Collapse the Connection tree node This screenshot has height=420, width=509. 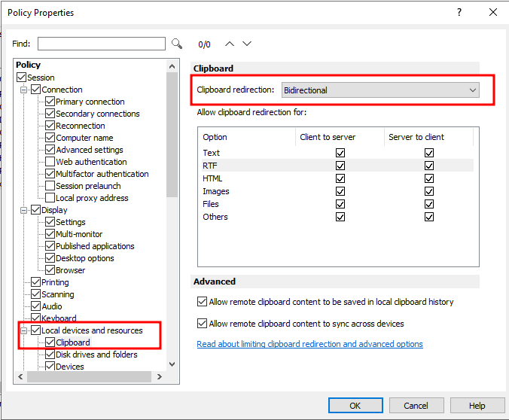coord(24,90)
